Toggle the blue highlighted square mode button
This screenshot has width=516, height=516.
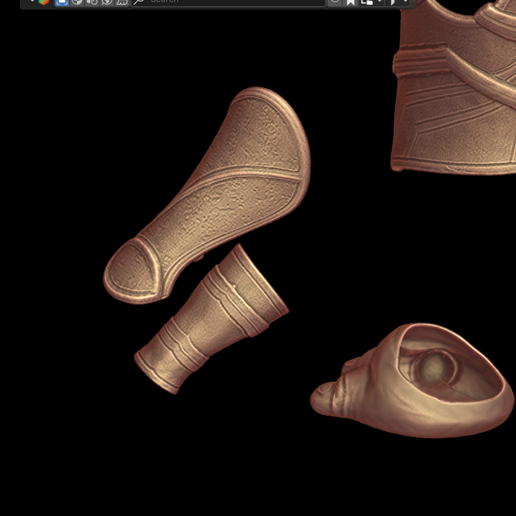coord(62,2)
